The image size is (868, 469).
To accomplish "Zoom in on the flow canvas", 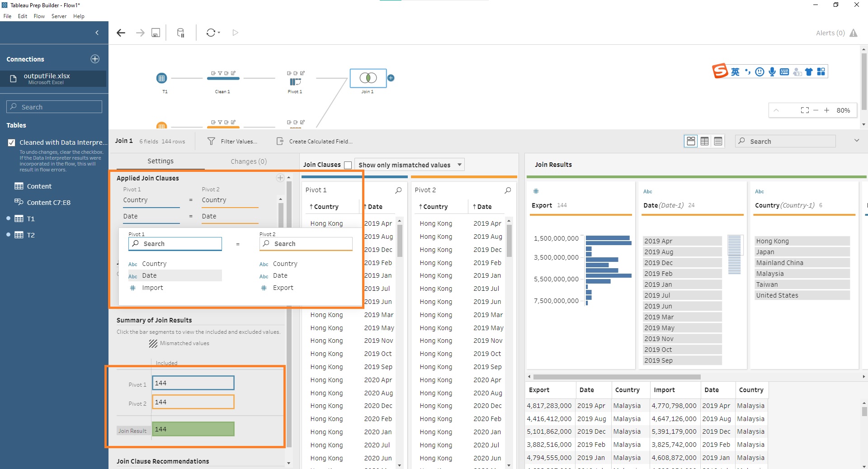I will pos(826,110).
